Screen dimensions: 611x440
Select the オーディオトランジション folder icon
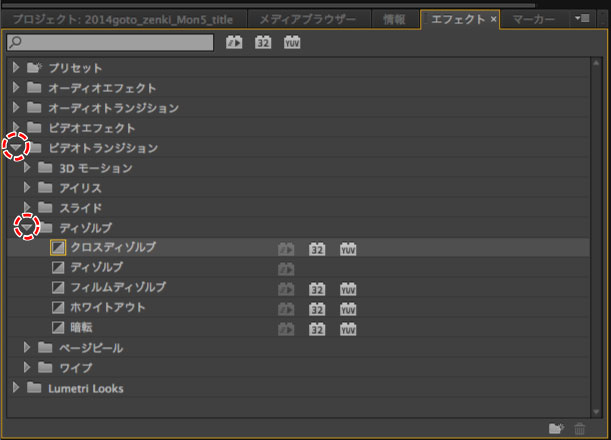pos(34,107)
